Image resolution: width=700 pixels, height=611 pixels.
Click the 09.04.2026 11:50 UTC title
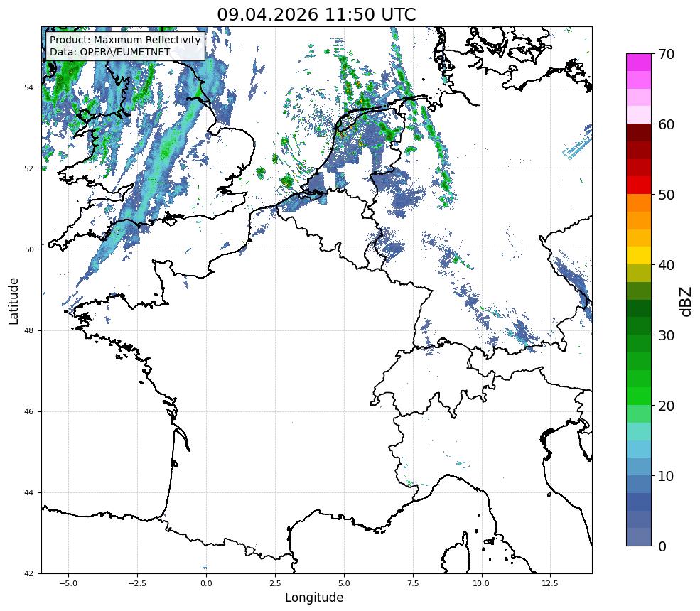point(316,14)
